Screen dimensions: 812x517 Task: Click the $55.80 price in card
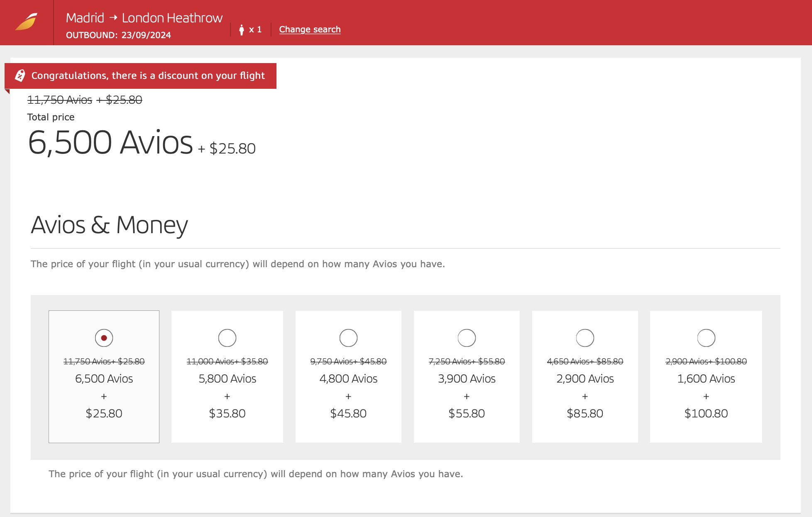click(467, 413)
